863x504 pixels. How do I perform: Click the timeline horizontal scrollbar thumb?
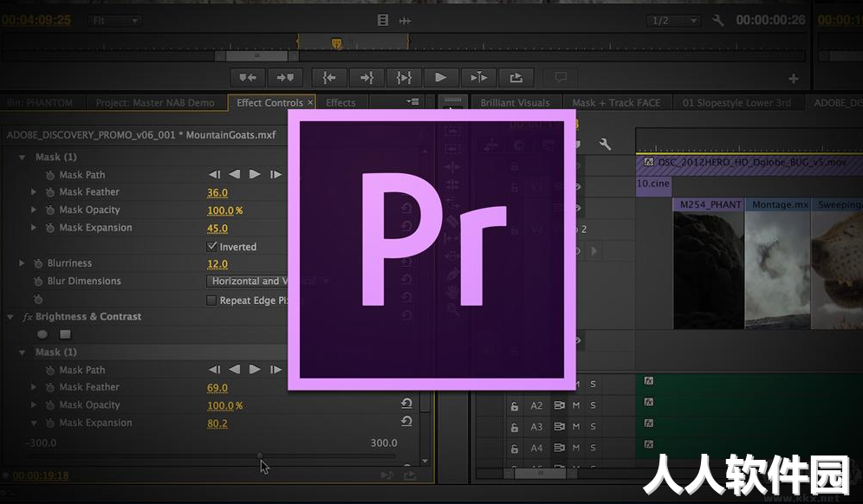pos(541,473)
